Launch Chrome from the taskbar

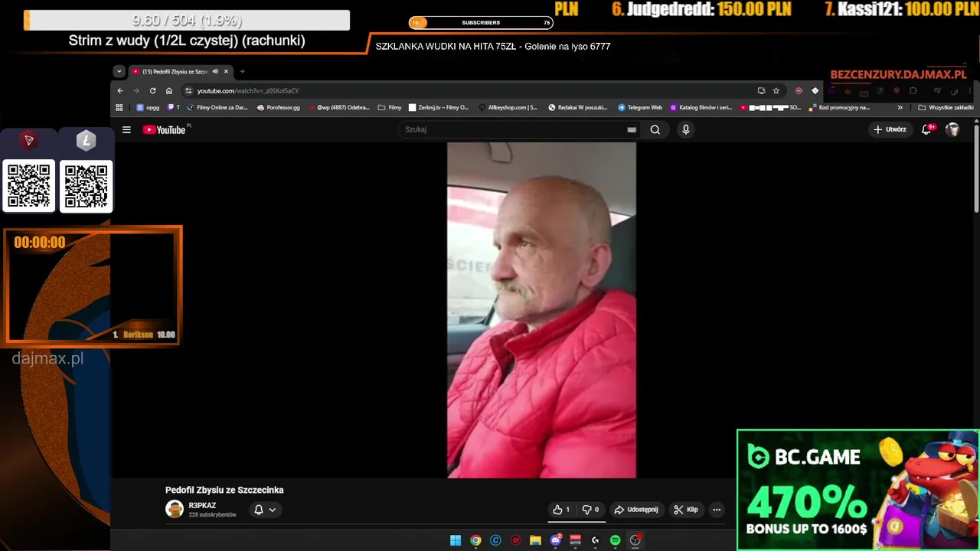click(x=475, y=540)
